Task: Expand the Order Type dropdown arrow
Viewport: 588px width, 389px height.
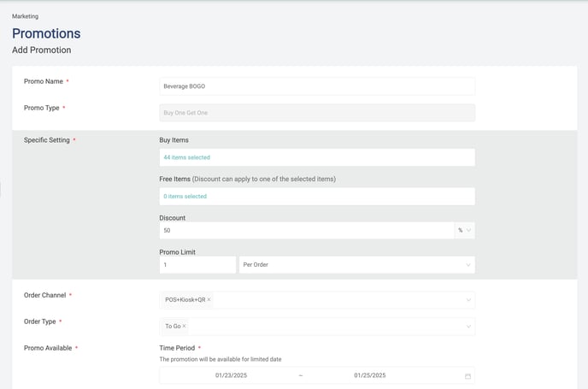Action: pyautogui.click(x=467, y=327)
